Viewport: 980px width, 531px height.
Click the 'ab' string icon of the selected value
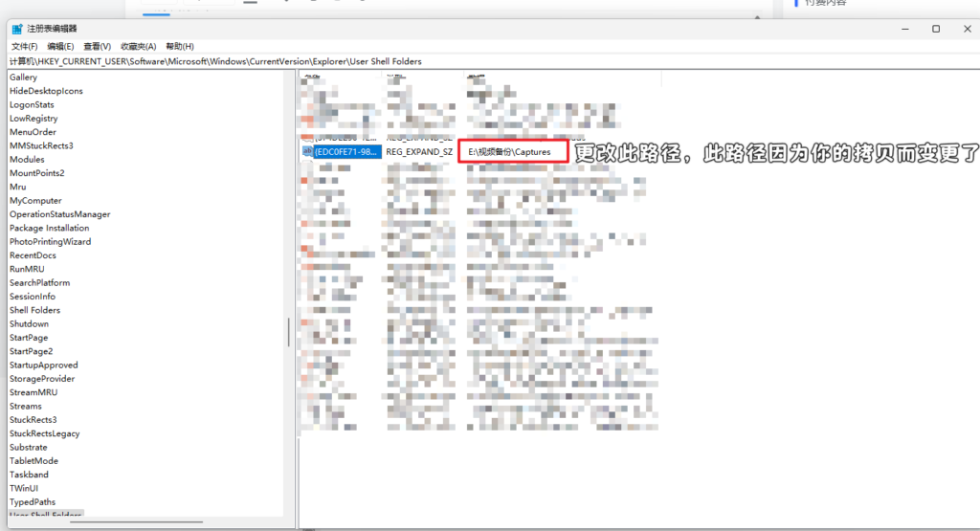coord(307,151)
